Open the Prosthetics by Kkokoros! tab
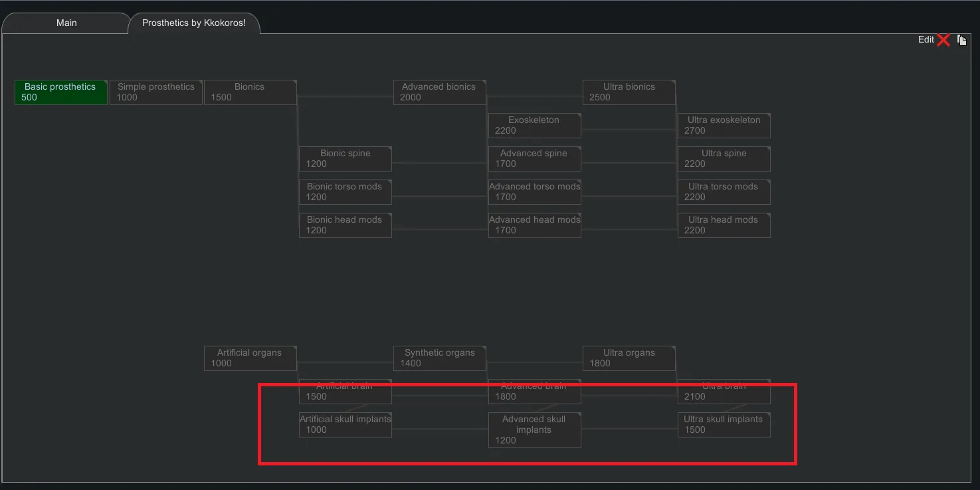This screenshot has width=980, height=490. point(193,23)
